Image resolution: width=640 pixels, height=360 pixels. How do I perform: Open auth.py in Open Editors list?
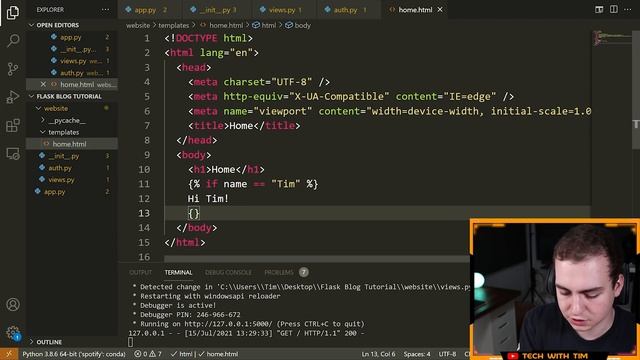click(x=72, y=73)
